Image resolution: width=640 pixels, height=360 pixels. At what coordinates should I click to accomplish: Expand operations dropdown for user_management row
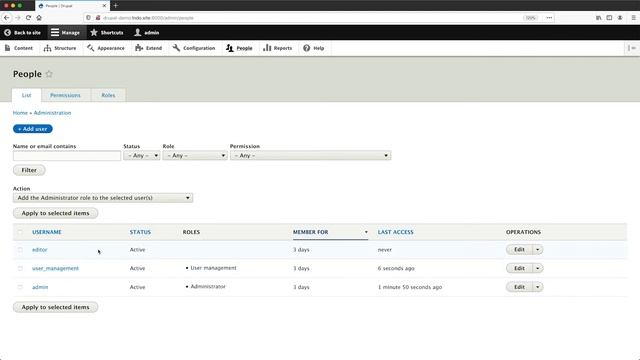(x=538, y=269)
